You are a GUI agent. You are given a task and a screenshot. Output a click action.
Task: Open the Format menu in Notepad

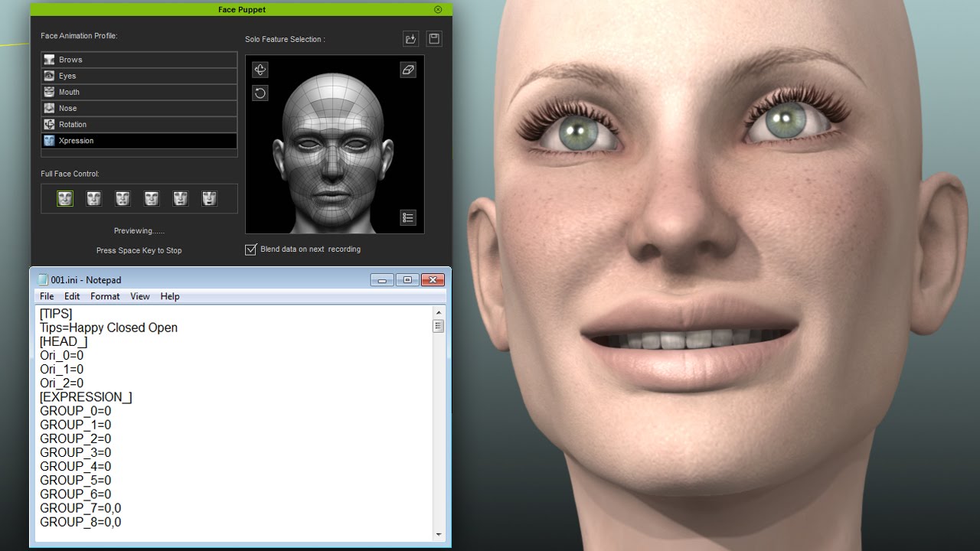(105, 296)
